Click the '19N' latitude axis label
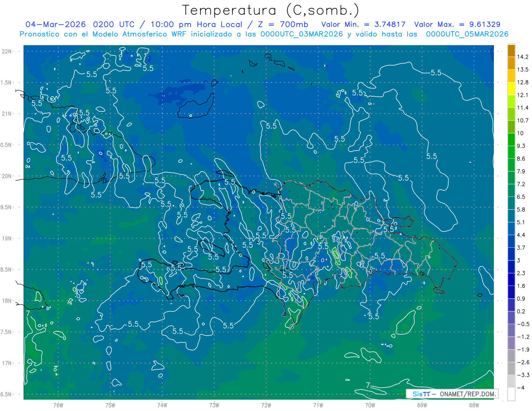This screenshot has width=532, height=411. point(8,239)
